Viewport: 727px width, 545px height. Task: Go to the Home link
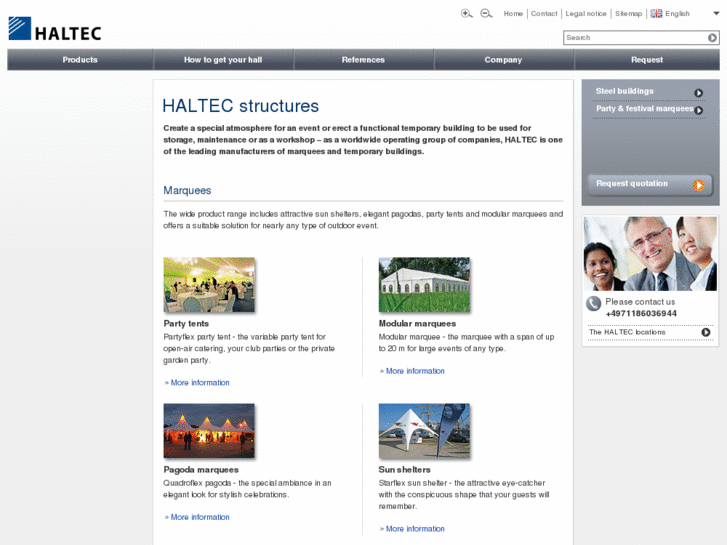point(513,13)
